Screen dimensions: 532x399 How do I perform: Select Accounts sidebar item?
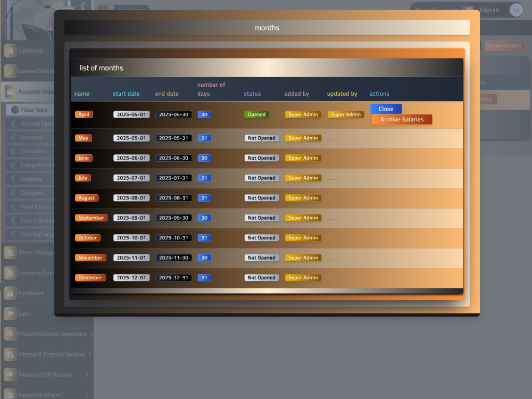point(30,137)
